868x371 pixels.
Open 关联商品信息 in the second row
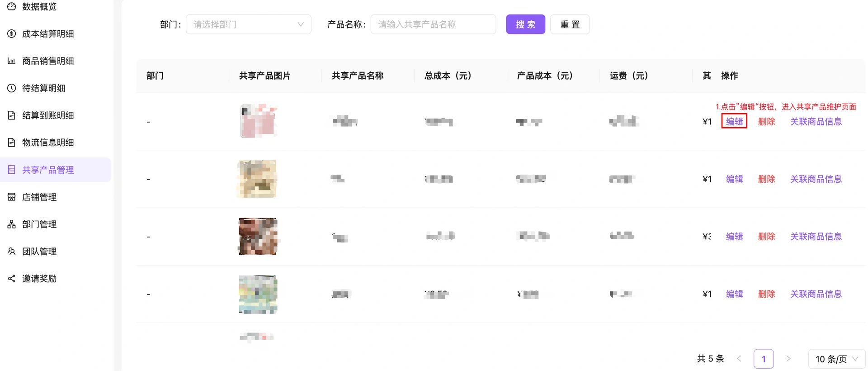point(816,179)
